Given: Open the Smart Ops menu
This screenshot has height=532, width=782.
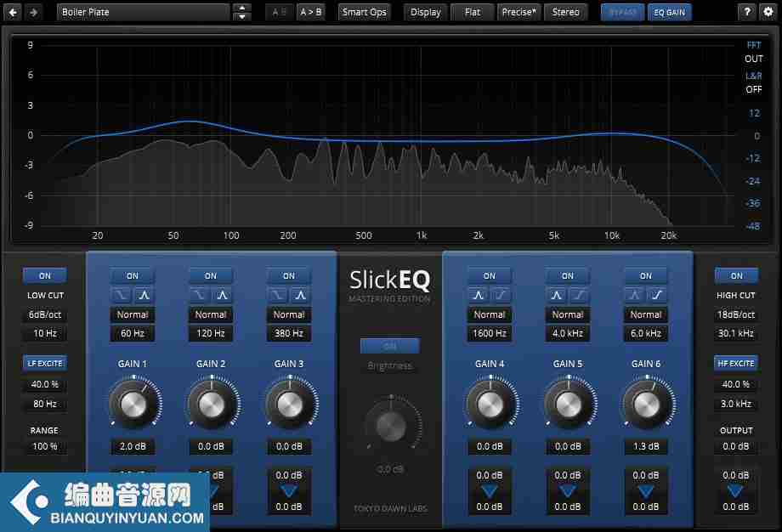Looking at the screenshot, I should [x=365, y=12].
